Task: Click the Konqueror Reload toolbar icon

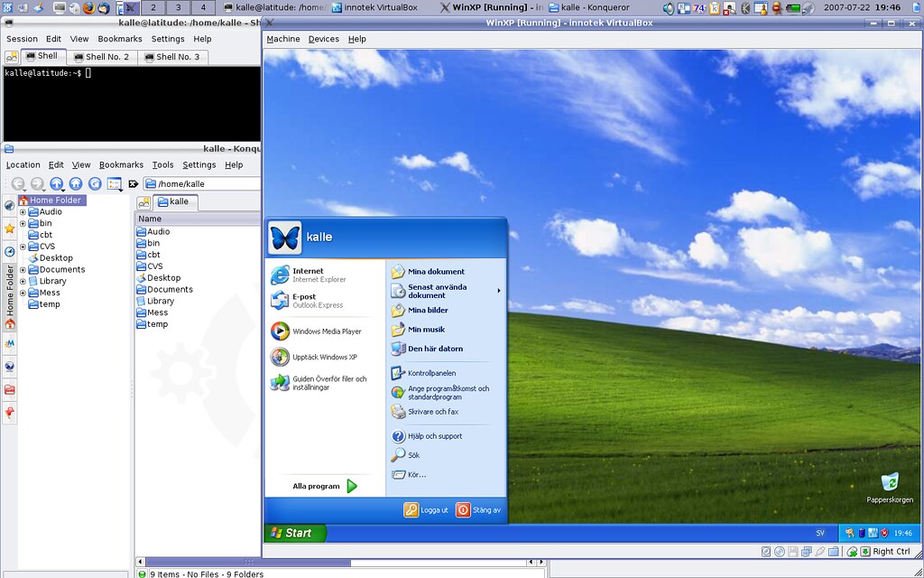Action: pos(95,183)
